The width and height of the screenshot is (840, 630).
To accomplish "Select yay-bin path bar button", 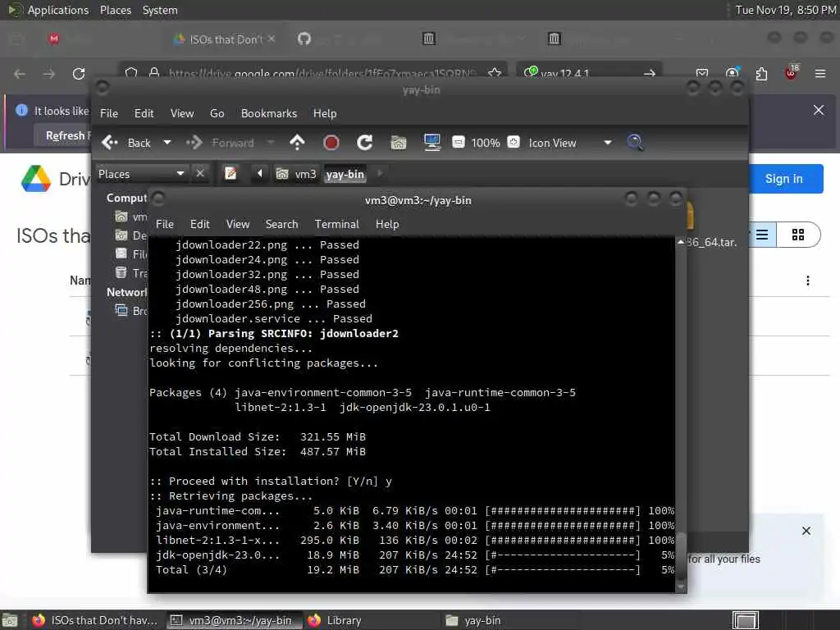I will [345, 174].
